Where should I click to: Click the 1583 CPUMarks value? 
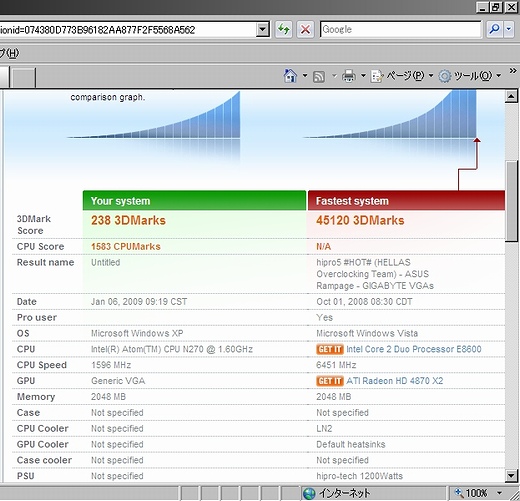pyautogui.click(x=126, y=246)
